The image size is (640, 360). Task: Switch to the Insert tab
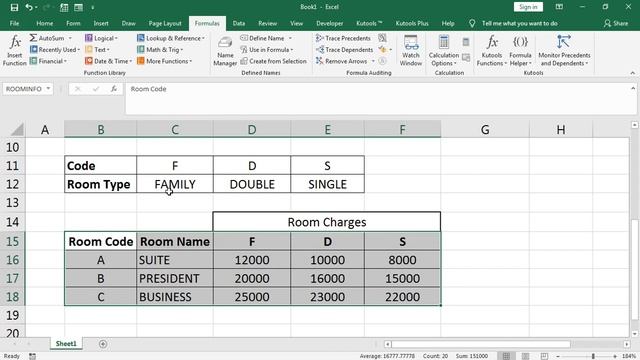[101, 23]
